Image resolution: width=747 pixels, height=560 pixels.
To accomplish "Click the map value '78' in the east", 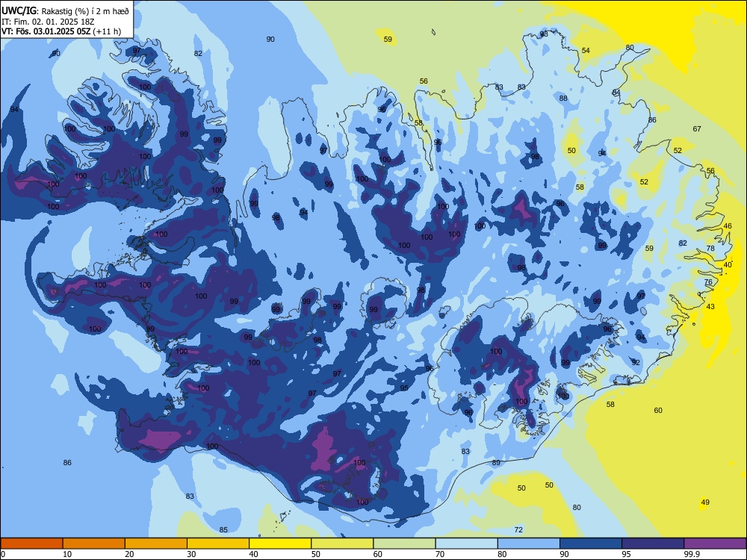I will [710, 248].
